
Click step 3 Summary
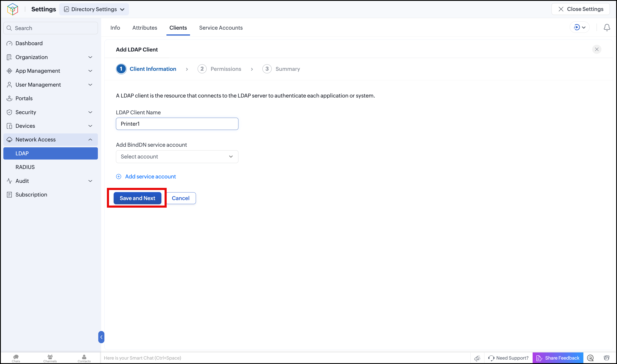(281, 69)
